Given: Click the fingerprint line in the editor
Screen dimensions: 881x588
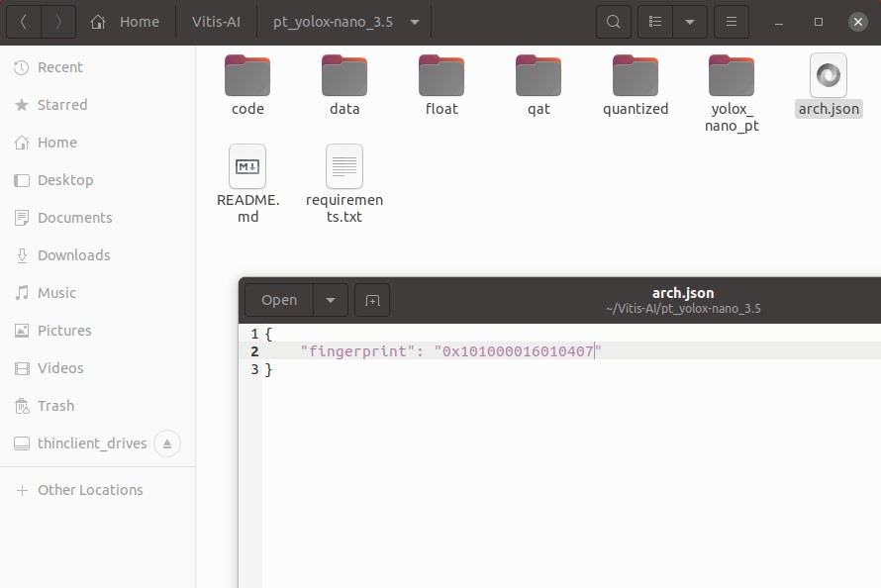Looking at the screenshot, I should (451, 351).
